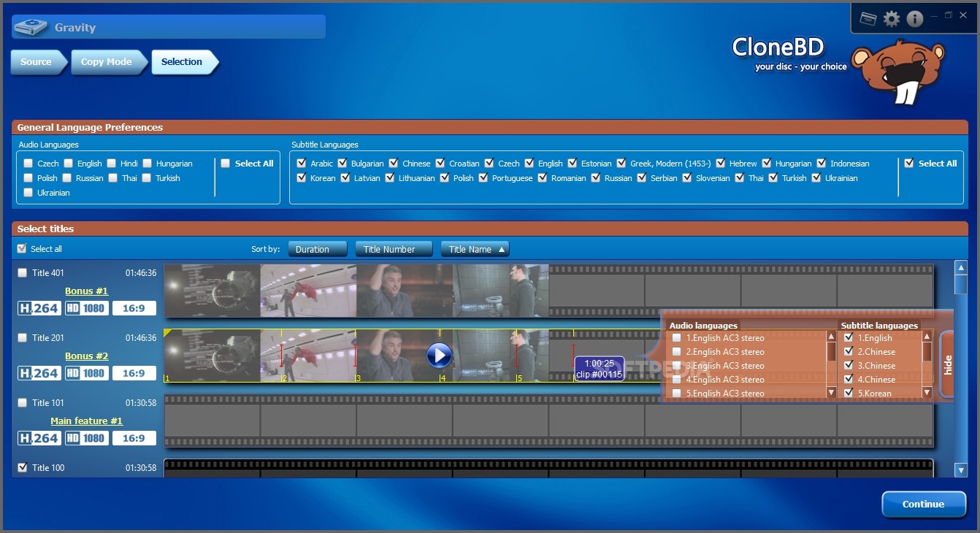Click the titles list scroll-up arrow

[x=961, y=268]
